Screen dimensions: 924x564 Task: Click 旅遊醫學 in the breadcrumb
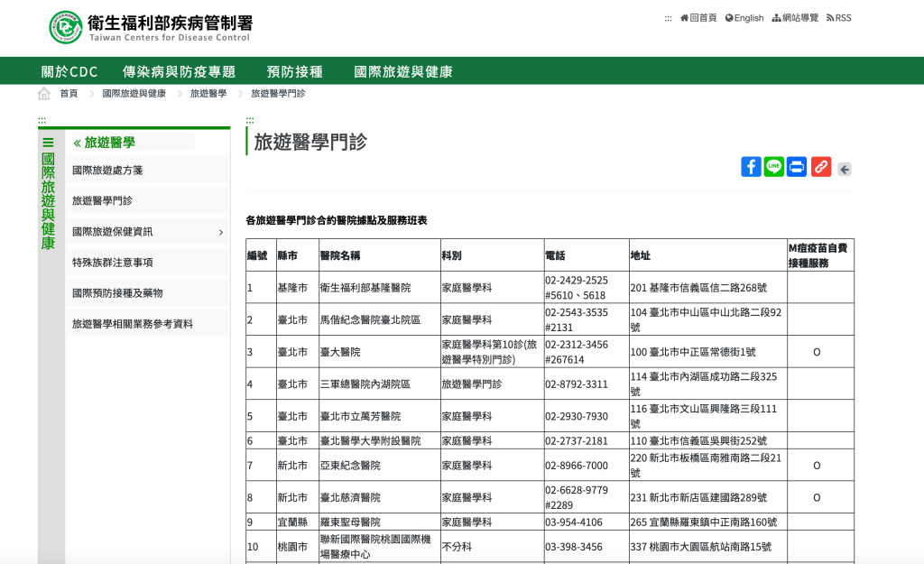[208, 94]
